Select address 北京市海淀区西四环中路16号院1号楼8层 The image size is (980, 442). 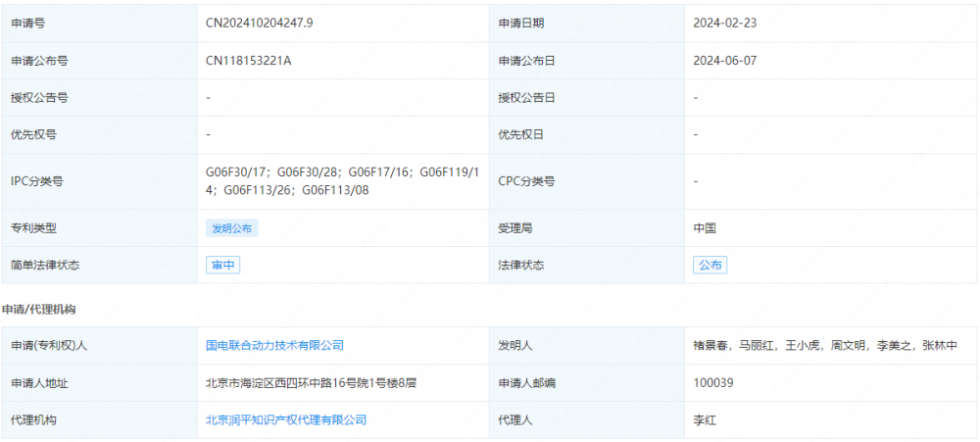[311, 382]
